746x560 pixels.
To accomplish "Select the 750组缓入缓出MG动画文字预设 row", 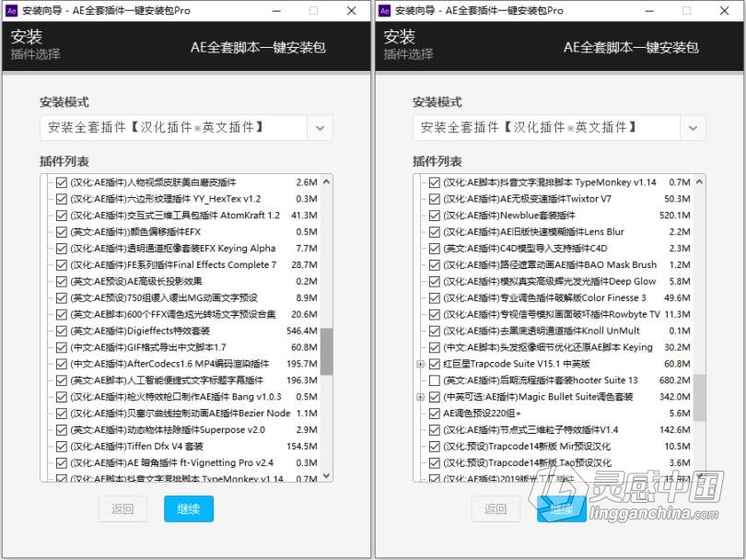I will tap(187, 297).
